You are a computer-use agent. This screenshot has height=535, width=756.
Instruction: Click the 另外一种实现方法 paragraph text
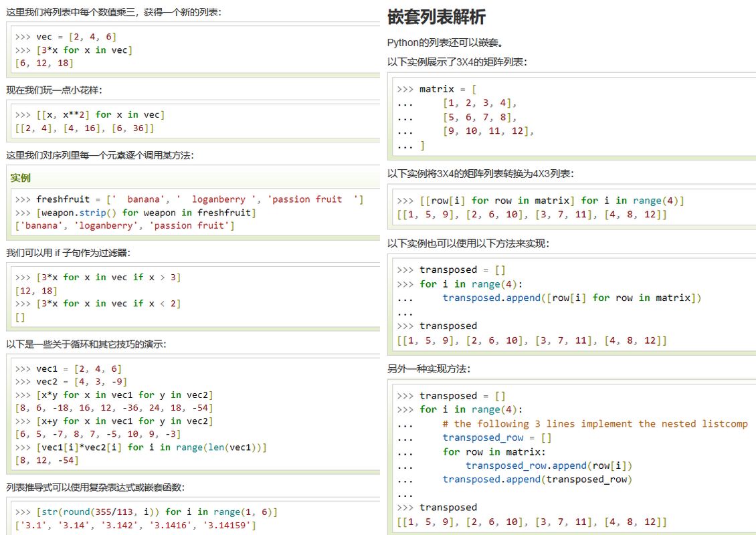coord(428,369)
